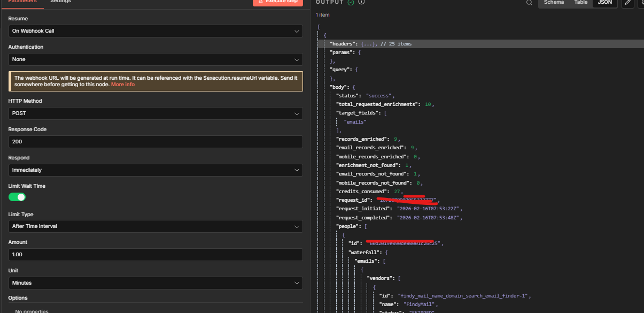Click the green success checkmark beside OUTPUT
This screenshot has height=313, width=644.
pyautogui.click(x=351, y=2)
